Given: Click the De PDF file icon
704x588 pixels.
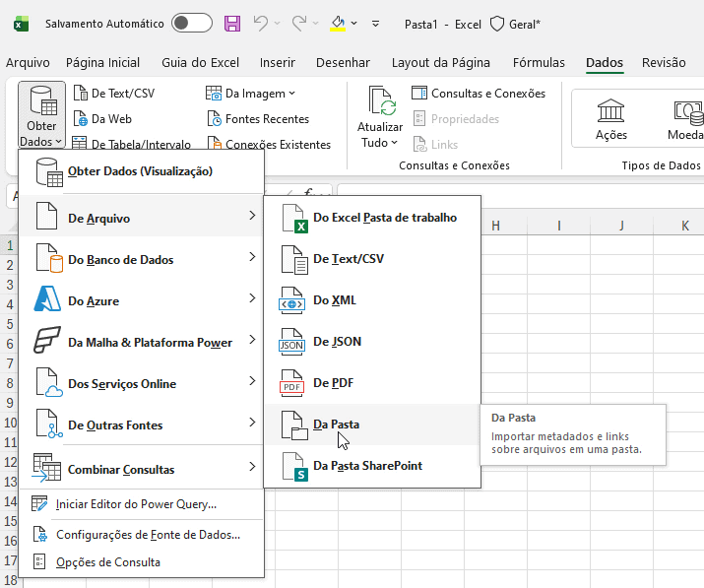Looking at the screenshot, I should 293,383.
